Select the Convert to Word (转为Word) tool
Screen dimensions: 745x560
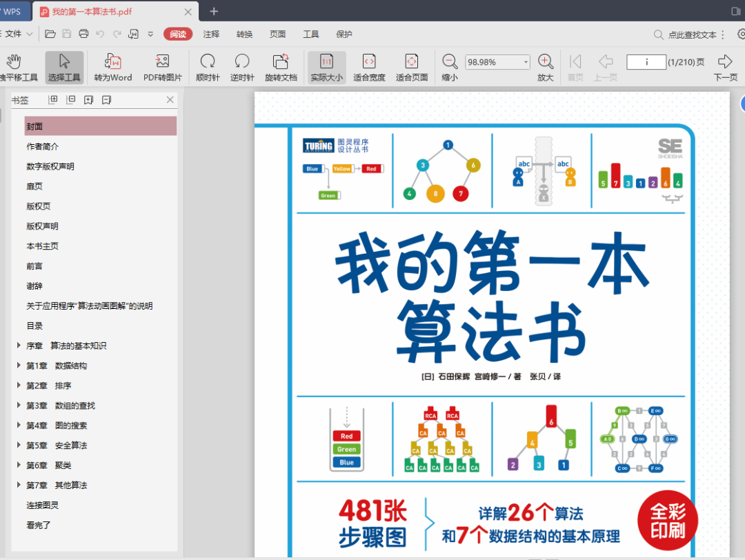pos(112,61)
